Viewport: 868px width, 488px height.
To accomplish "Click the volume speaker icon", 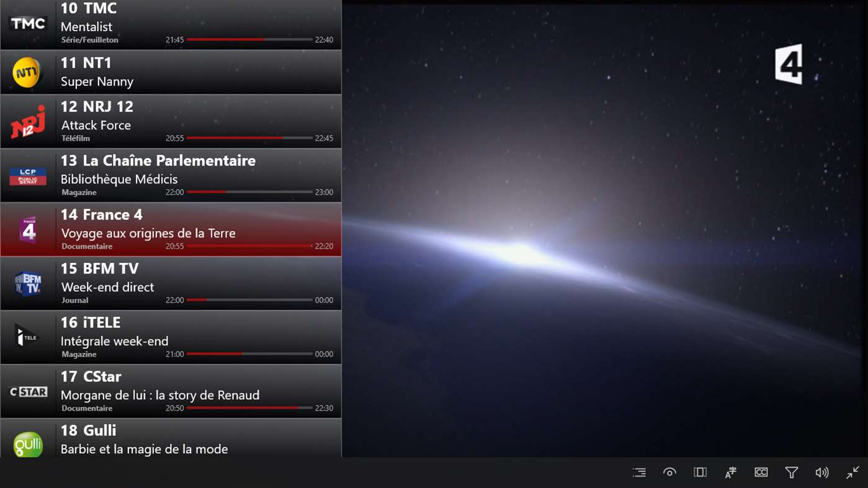I will 822,472.
